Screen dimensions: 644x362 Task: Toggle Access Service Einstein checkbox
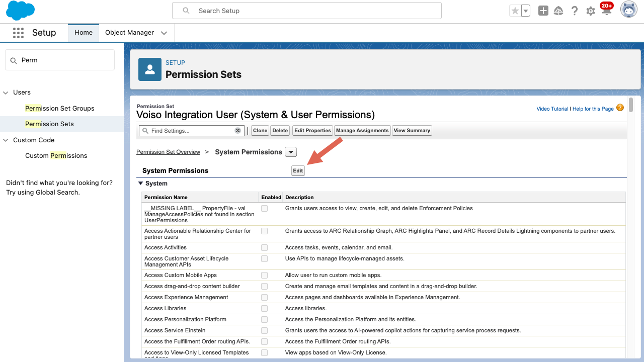coord(264,331)
